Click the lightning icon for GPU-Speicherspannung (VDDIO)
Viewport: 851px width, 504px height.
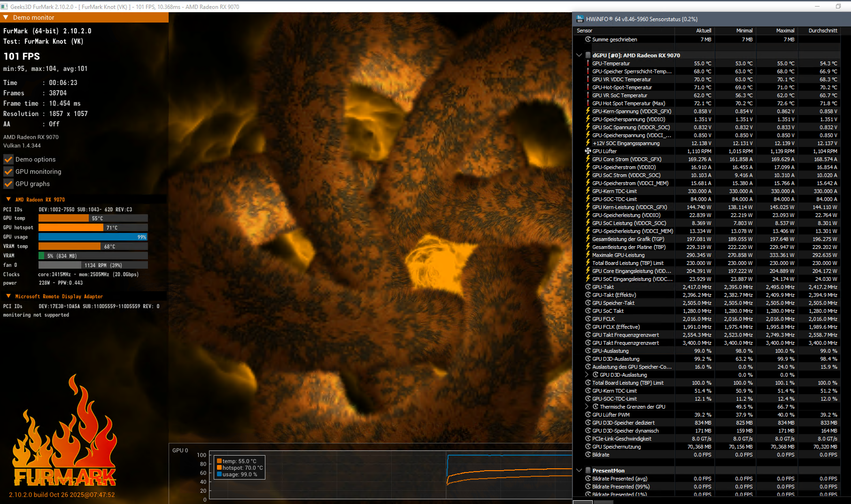pyautogui.click(x=588, y=119)
